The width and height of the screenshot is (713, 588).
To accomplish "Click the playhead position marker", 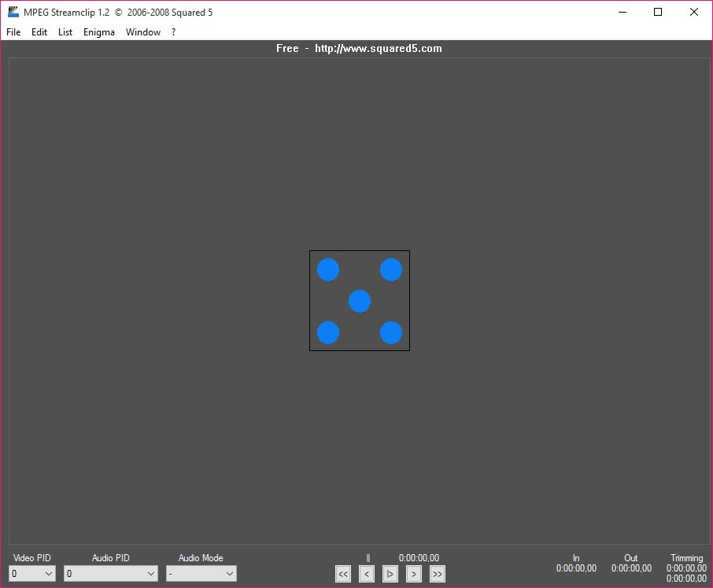I will pyautogui.click(x=368, y=558).
